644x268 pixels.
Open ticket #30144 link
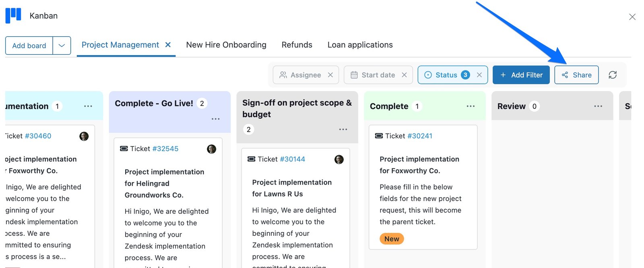293,159
